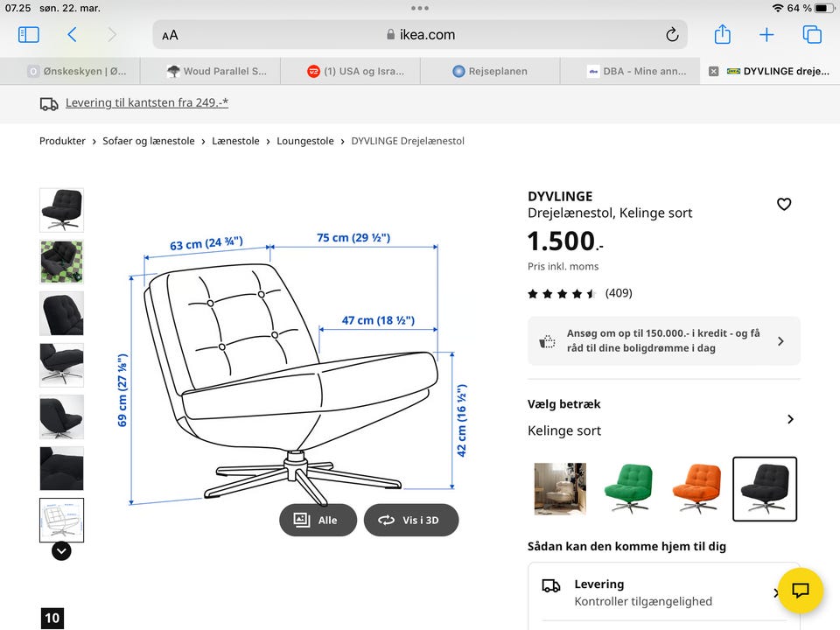Go back with the back arrow
The height and width of the screenshot is (630, 840).
72,35
